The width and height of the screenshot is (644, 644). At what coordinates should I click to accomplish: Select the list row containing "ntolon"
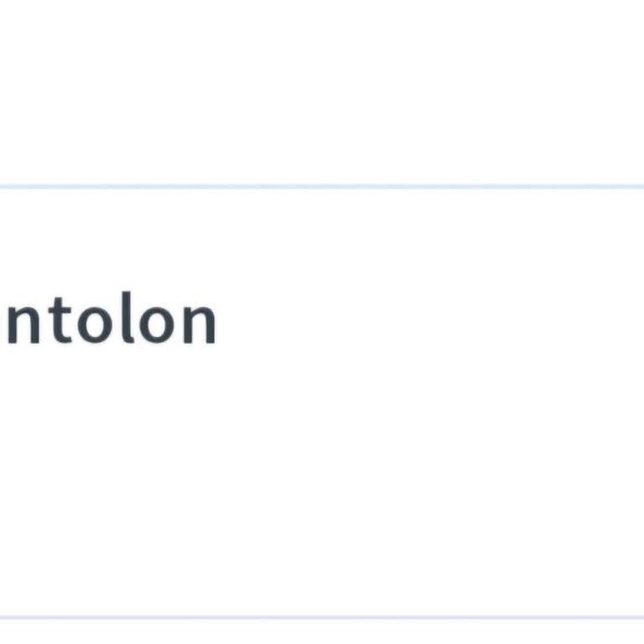[x=322, y=402]
